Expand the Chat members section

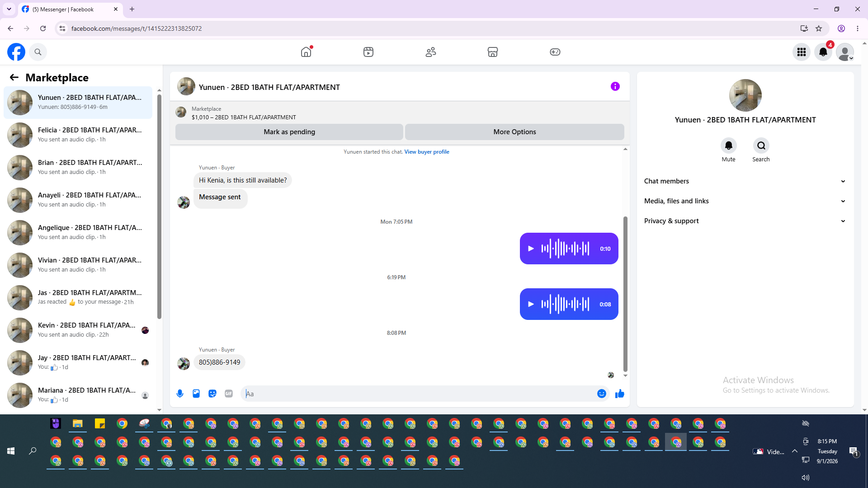click(x=745, y=181)
